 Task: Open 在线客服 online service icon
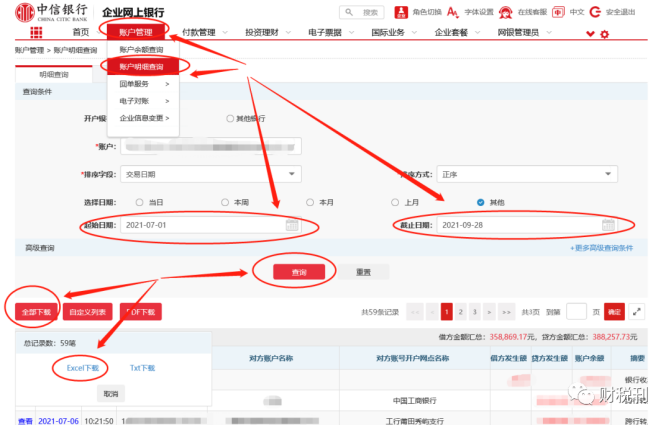pos(505,12)
